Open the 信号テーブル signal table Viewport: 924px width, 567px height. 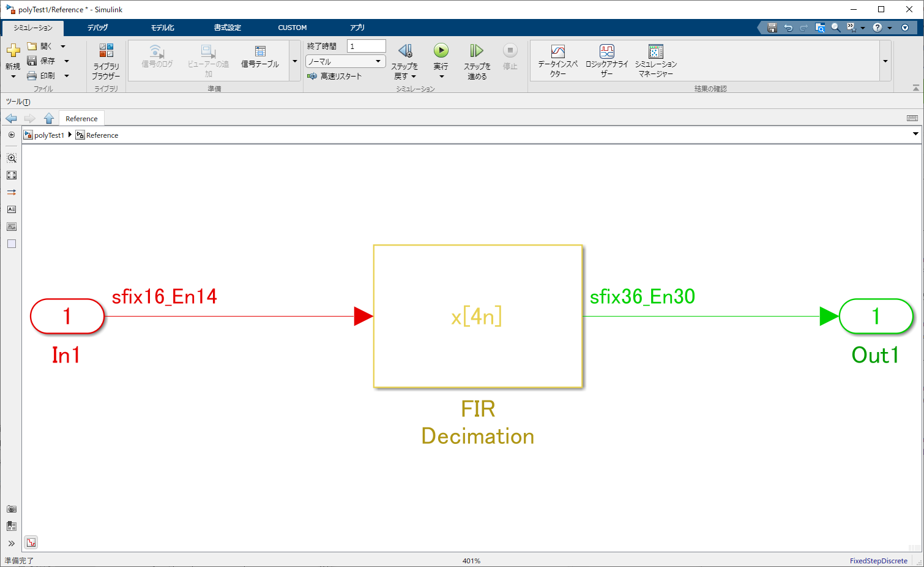tap(260, 56)
